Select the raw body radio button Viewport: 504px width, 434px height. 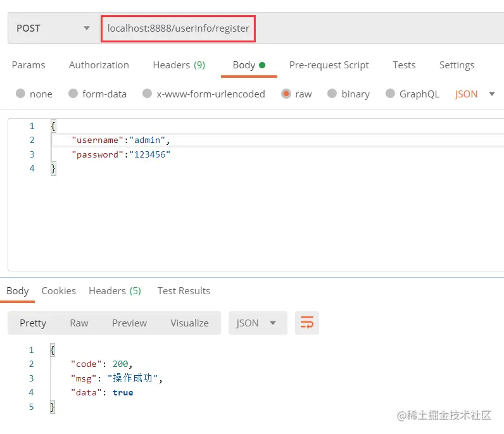coord(286,94)
